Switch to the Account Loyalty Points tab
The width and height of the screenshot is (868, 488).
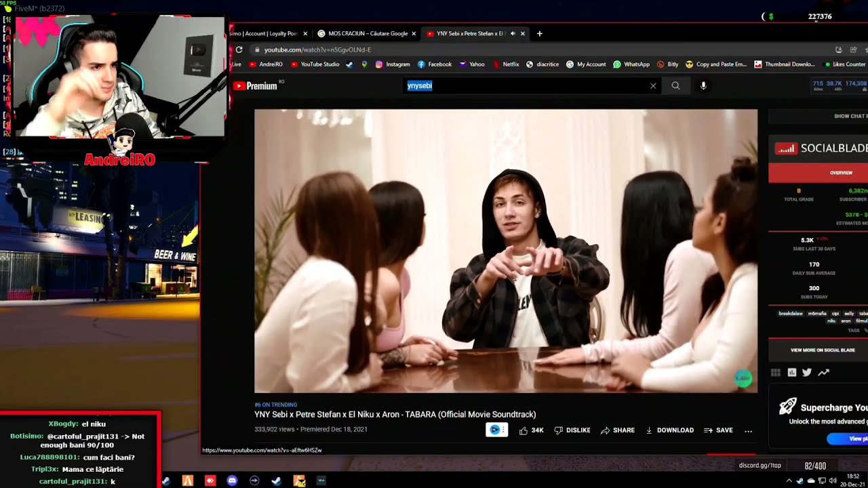(x=269, y=33)
